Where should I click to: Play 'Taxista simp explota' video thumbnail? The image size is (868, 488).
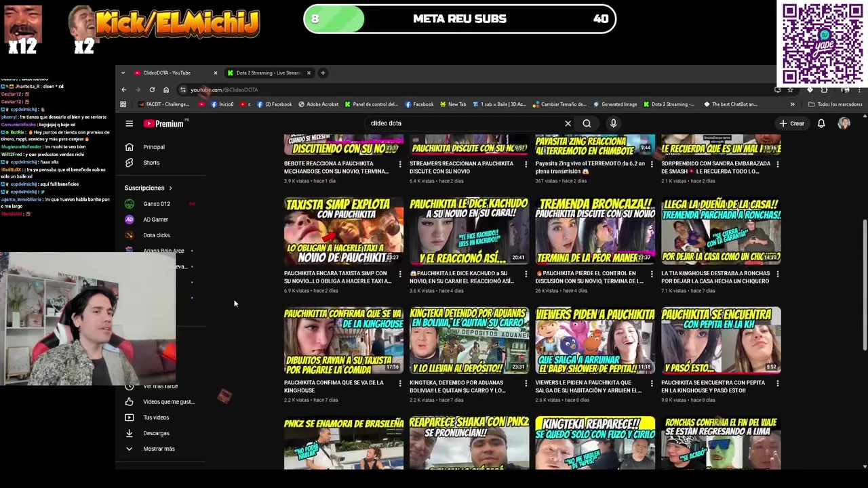343,231
